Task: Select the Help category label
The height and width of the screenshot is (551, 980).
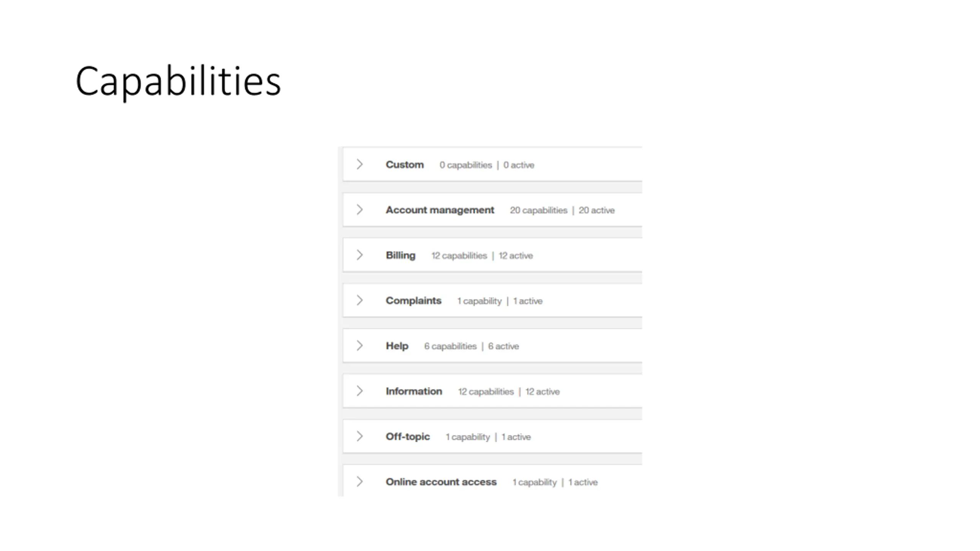Action: point(397,346)
